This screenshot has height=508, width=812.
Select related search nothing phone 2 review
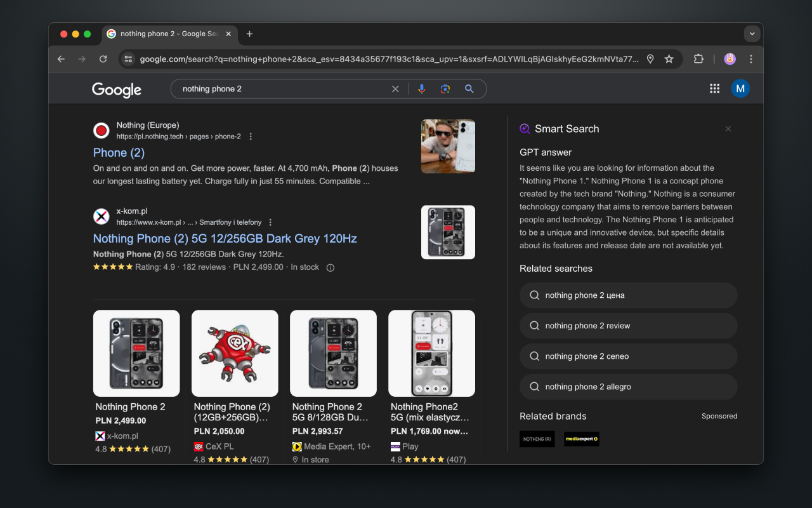(628, 326)
